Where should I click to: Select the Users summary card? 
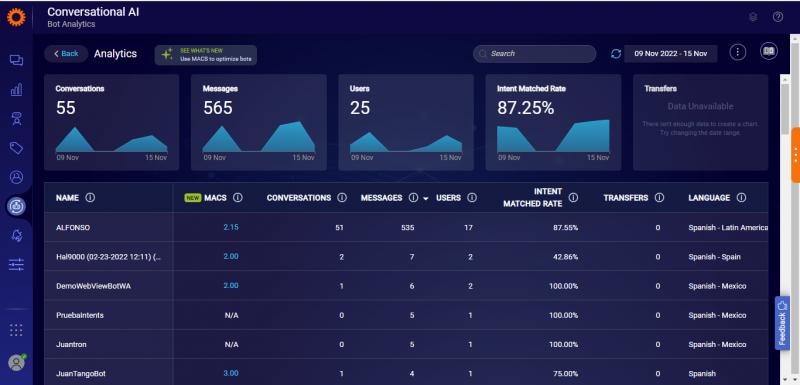(406, 122)
